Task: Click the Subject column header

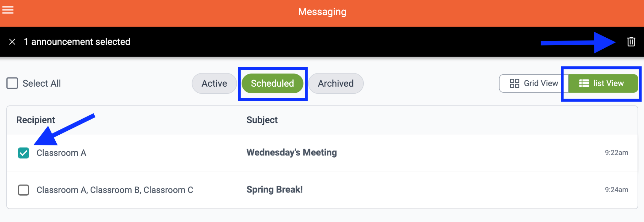Action: click(262, 120)
